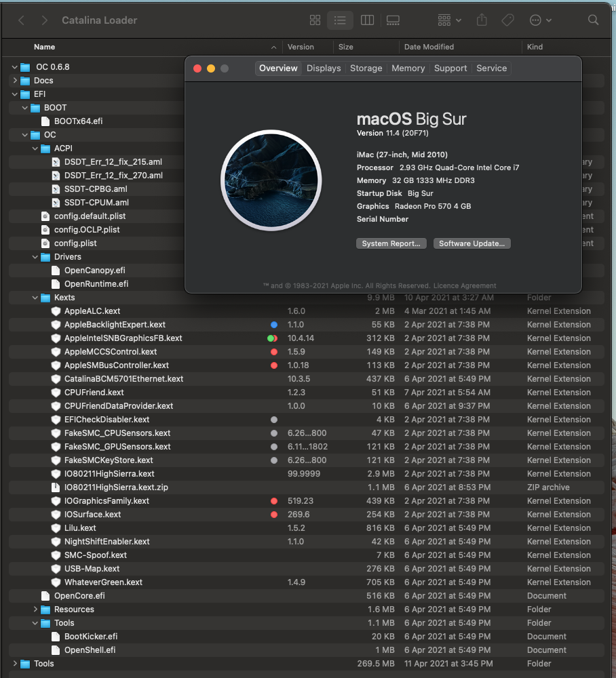Viewport: 616px width, 678px height.
Task: Click the Share toolbar icon
Action: [482, 20]
